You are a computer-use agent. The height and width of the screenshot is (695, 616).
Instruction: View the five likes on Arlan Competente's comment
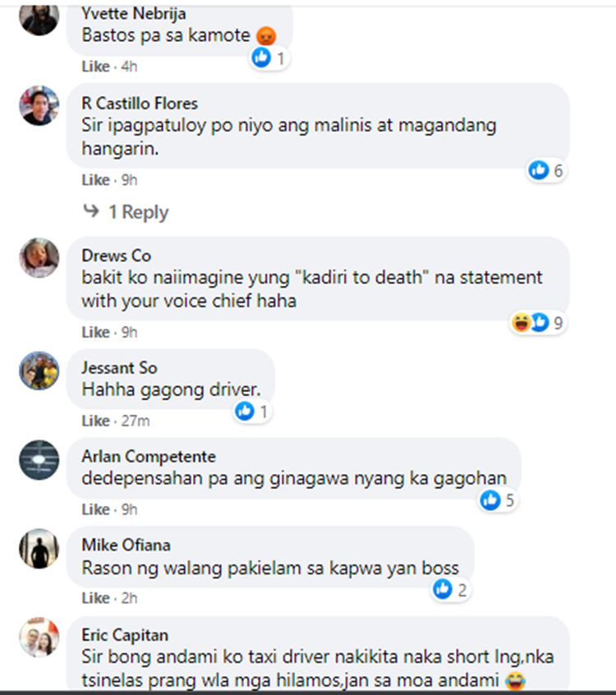click(x=498, y=500)
